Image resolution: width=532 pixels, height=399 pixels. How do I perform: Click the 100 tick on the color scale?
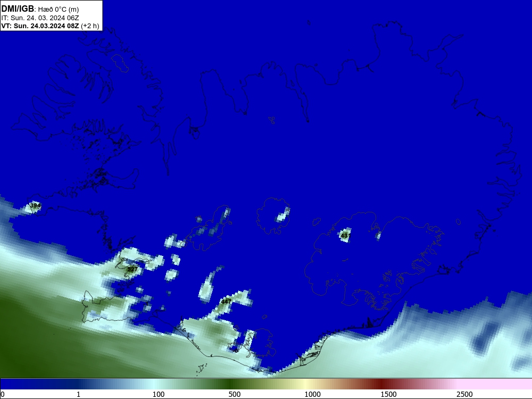(x=159, y=394)
